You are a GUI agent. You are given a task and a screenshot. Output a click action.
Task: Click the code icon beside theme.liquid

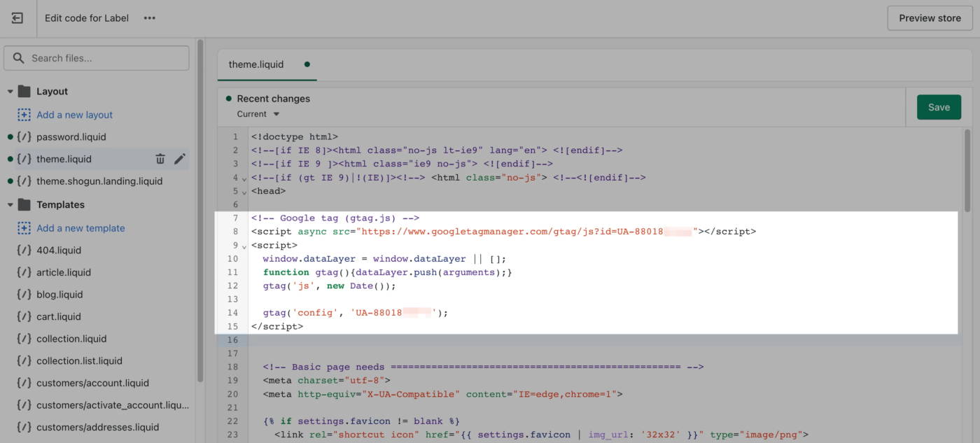(x=24, y=159)
